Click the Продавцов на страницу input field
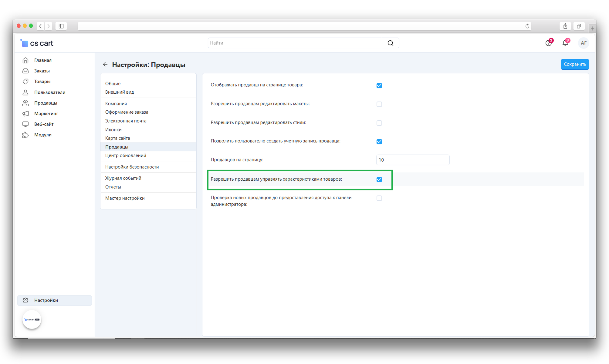Image resolution: width=609 pixels, height=364 pixels. click(x=412, y=160)
